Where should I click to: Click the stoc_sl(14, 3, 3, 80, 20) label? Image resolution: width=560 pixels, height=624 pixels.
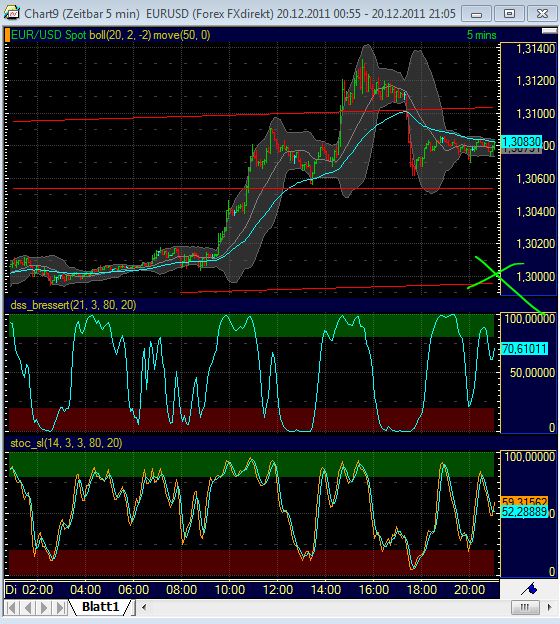[x=66, y=443]
